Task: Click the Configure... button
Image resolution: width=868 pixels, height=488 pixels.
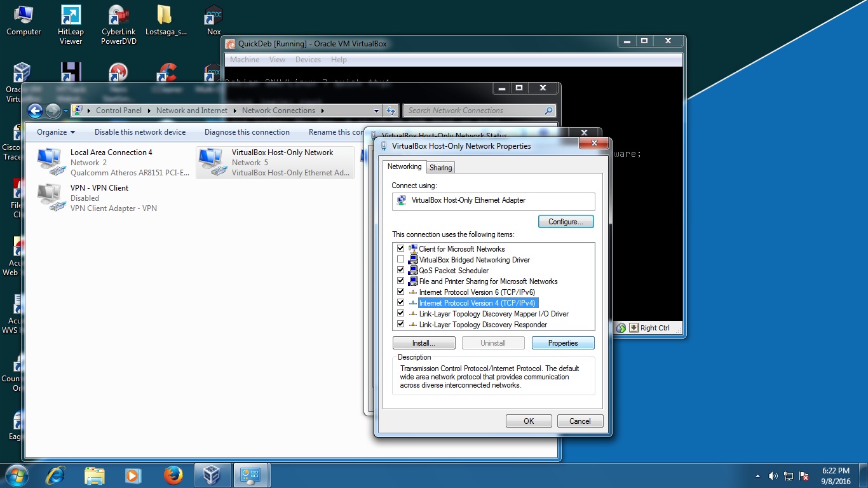Action: [x=566, y=222]
